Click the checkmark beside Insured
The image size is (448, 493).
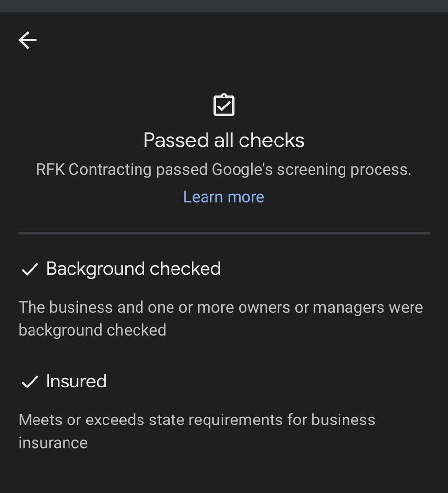pos(30,382)
